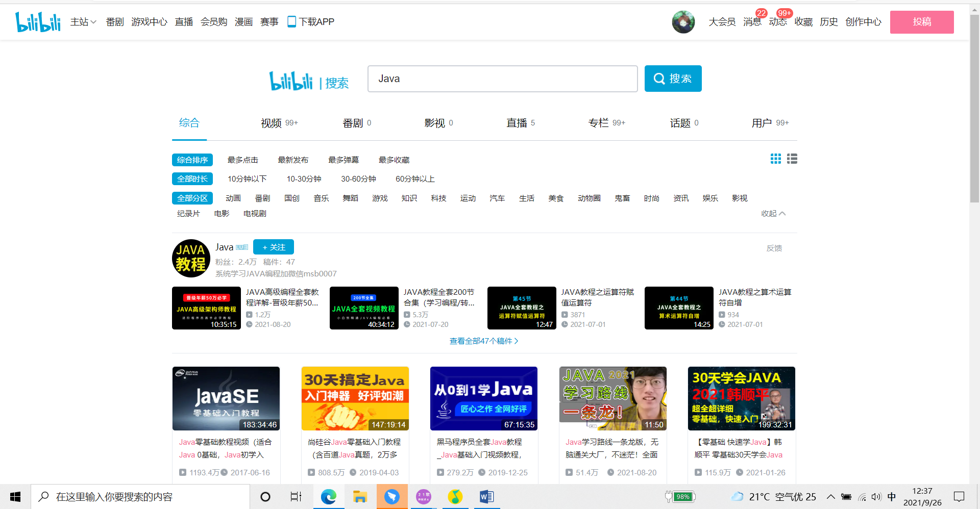The height and width of the screenshot is (509, 980).
Task: Filter category to 科技
Action: [438, 198]
